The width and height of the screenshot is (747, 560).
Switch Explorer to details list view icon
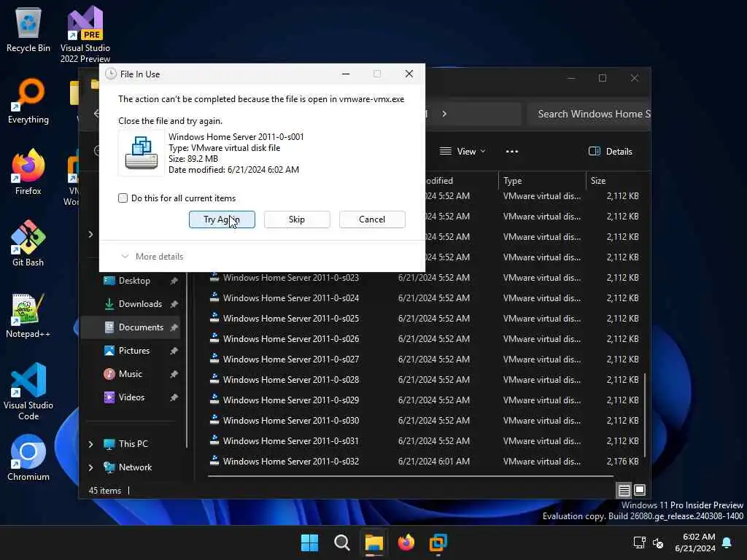tap(624, 490)
